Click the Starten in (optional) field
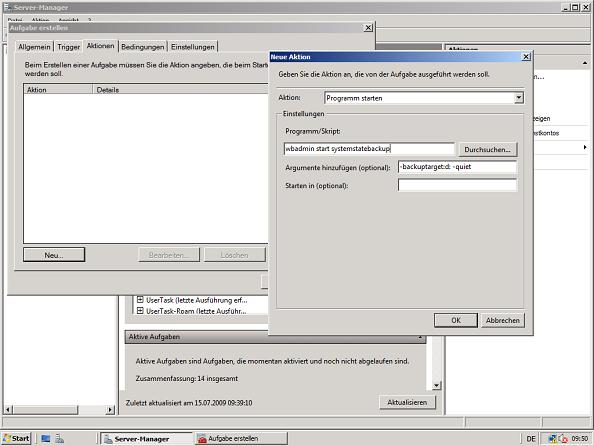Image resolution: width=594 pixels, height=446 pixels. pos(457,185)
